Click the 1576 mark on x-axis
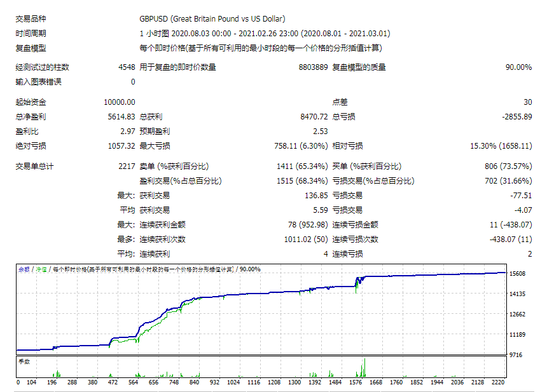 (356, 382)
